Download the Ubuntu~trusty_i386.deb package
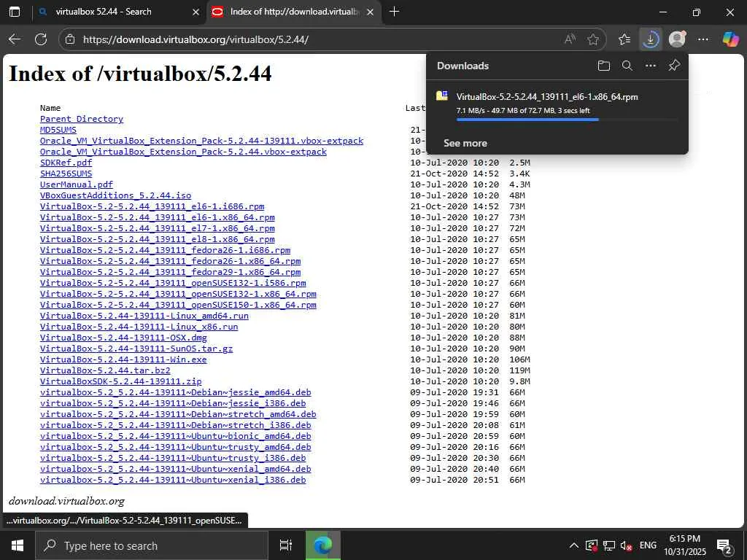 point(173,458)
